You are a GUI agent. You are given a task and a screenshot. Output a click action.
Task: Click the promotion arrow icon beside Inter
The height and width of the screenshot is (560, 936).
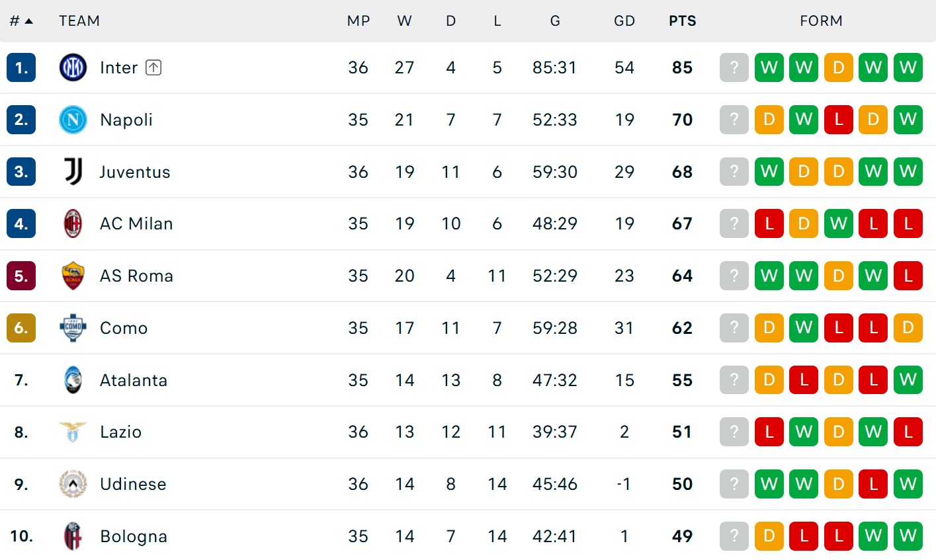click(x=153, y=67)
